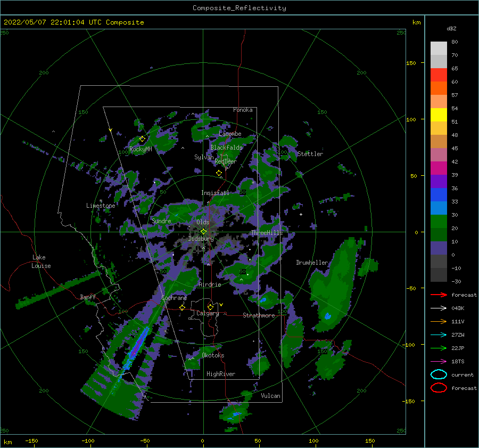The height and width of the screenshot is (448, 479).
Task: Click the Cochrane label
Action: (174, 298)
